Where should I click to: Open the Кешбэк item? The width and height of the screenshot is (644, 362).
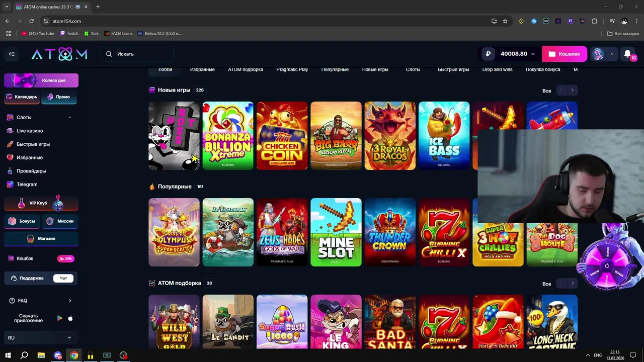41,258
